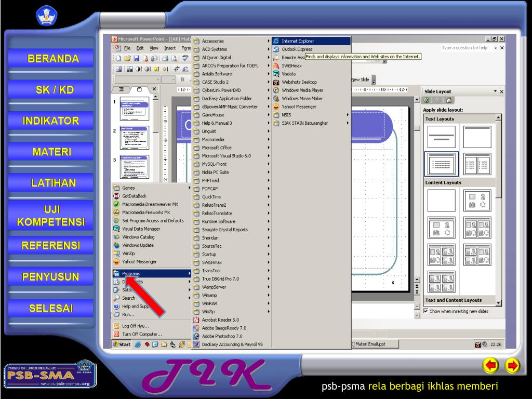Toggle 'Show when inserting new slides' checkbox

(426, 311)
